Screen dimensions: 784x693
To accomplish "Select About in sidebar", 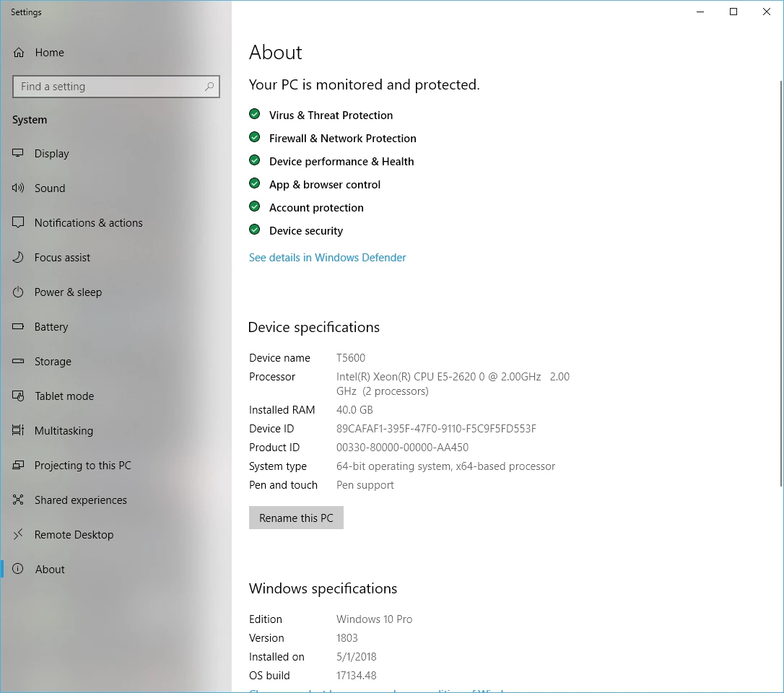I will [116, 569].
